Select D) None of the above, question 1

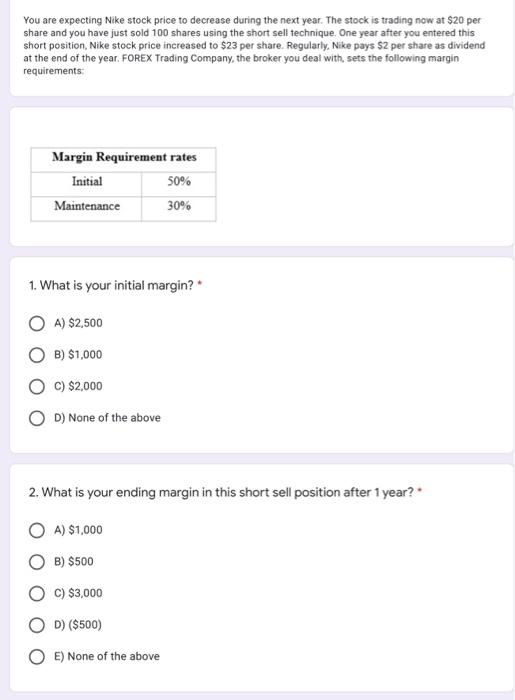pos(37,418)
